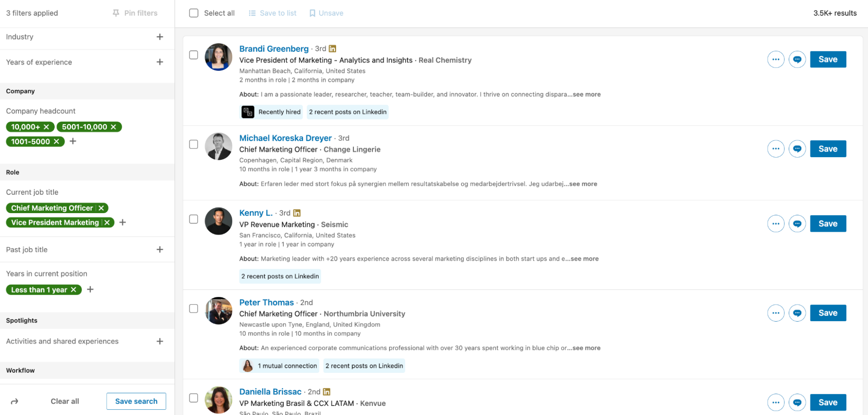Open the Northumbria University company link
This screenshot has width=868, height=415.
[x=364, y=314]
